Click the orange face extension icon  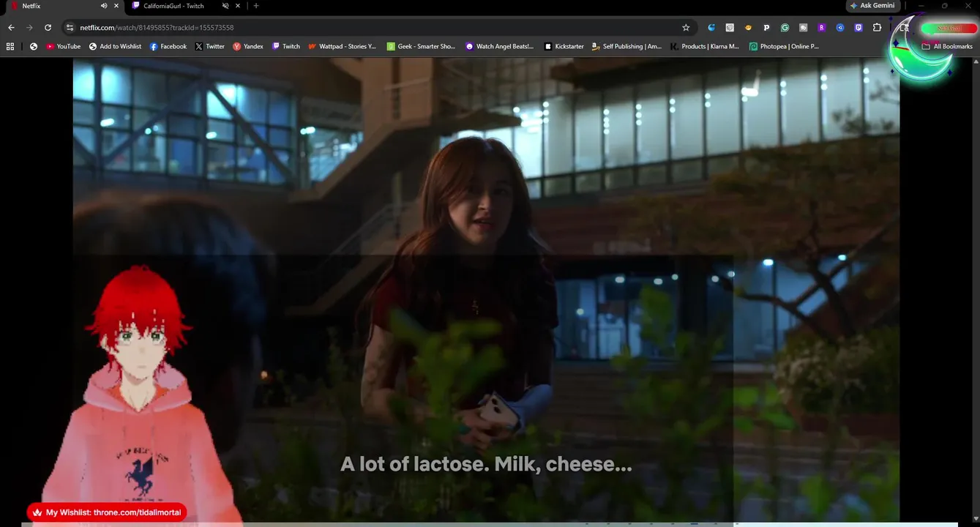pos(748,28)
